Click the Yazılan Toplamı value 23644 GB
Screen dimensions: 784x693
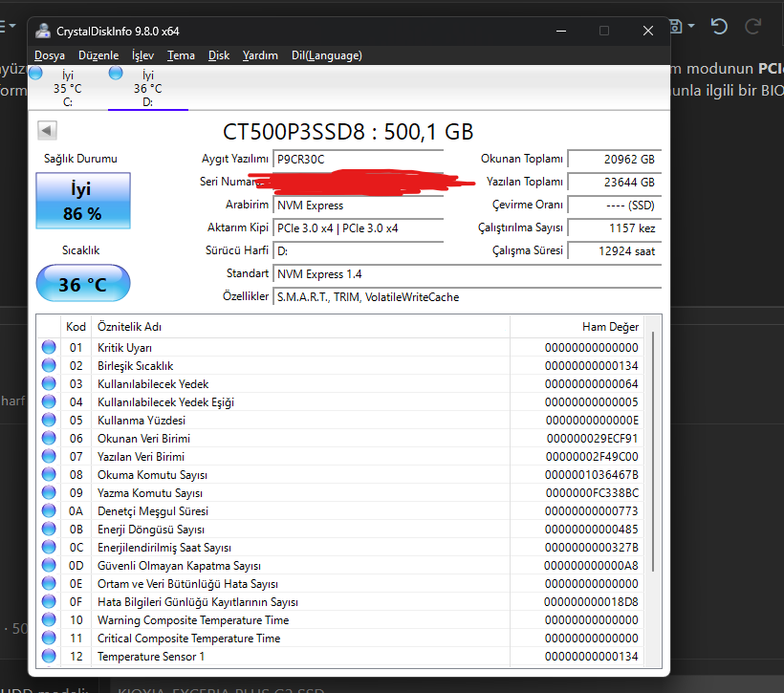(615, 182)
